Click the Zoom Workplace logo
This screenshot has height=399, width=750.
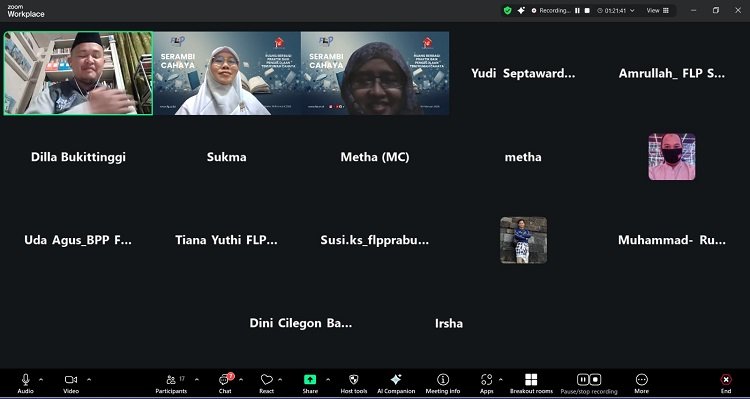pyautogui.click(x=26, y=11)
